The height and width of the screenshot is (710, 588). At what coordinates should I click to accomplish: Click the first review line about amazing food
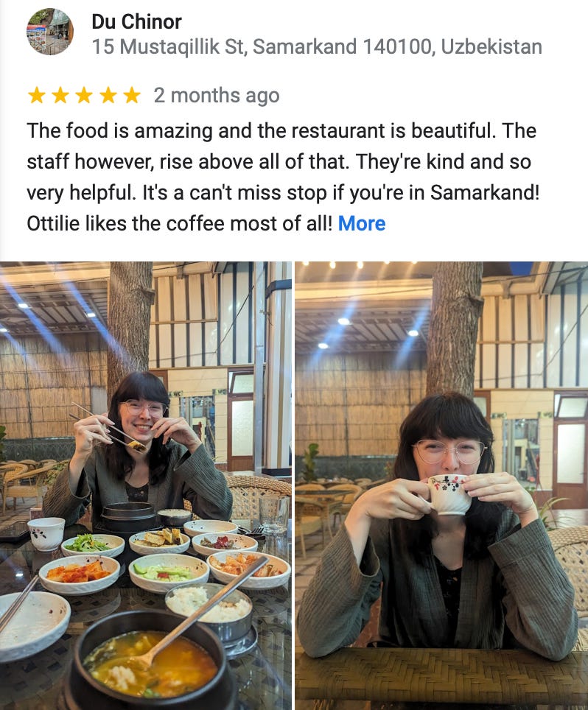pos(281,131)
